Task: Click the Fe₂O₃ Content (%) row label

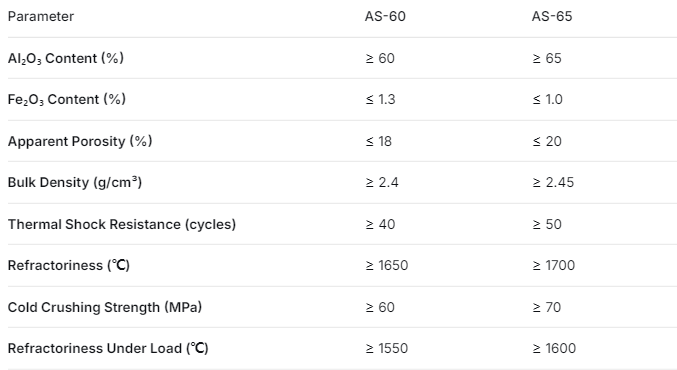Action: tap(66, 99)
